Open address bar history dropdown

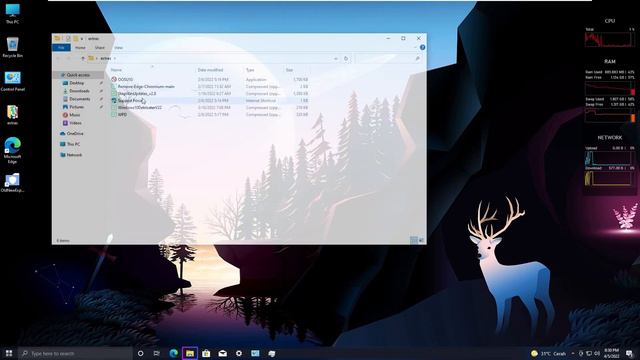(x=336, y=59)
